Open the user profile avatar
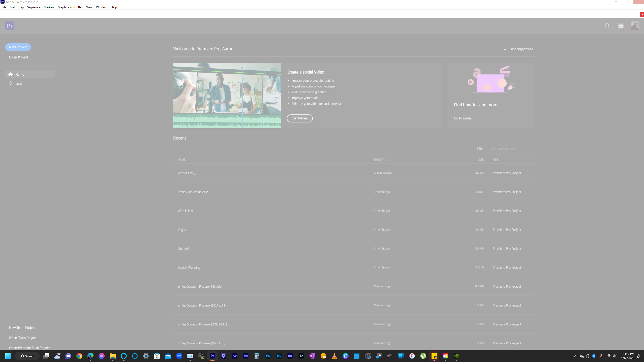 635,26
